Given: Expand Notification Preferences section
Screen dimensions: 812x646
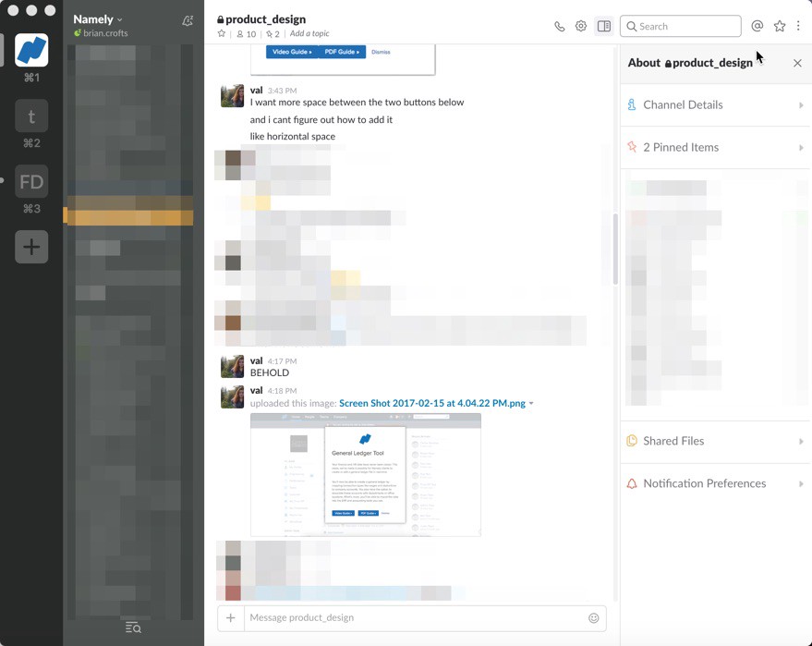Looking at the screenshot, I should (716, 484).
